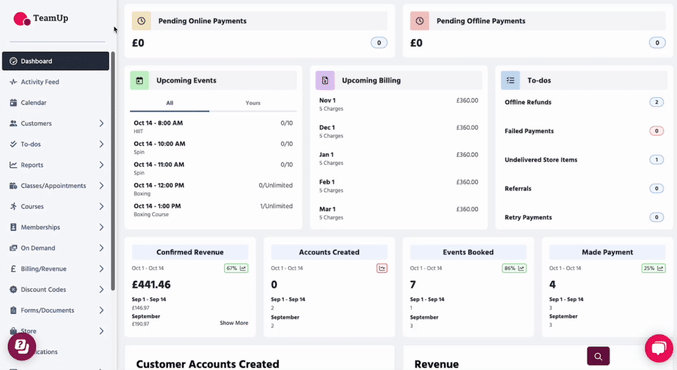Click the To-dos checkmark sidebar icon
The height and width of the screenshot is (370, 677).
(x=13, y=144)
